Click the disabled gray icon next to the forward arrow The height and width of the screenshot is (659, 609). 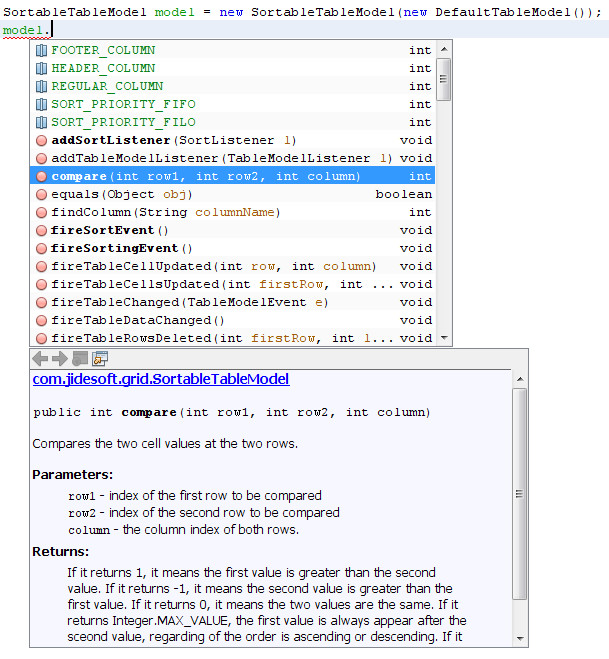pyautogui.click(x=80, y=358)
